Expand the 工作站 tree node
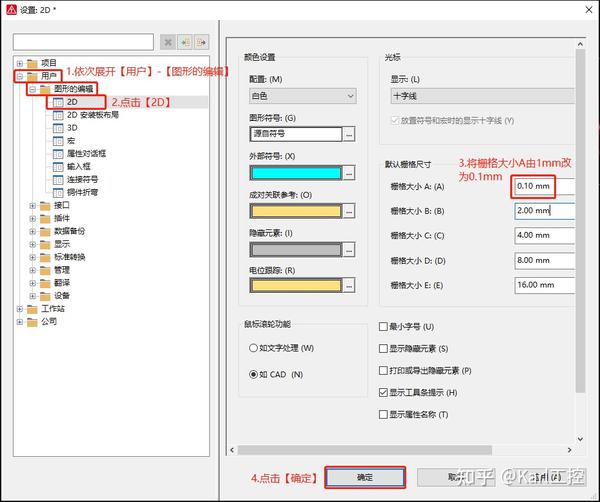Image resolution: width=600 pixels, height=502 pixels. coord(20,309)
